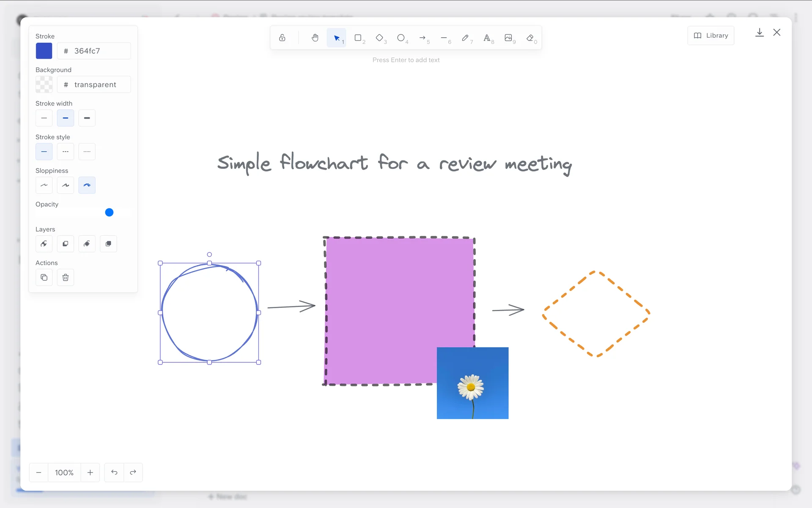812x508 pixels.
Task: Choose dashed stroke style
Action: pyautogui.click(x=66, y=152)
